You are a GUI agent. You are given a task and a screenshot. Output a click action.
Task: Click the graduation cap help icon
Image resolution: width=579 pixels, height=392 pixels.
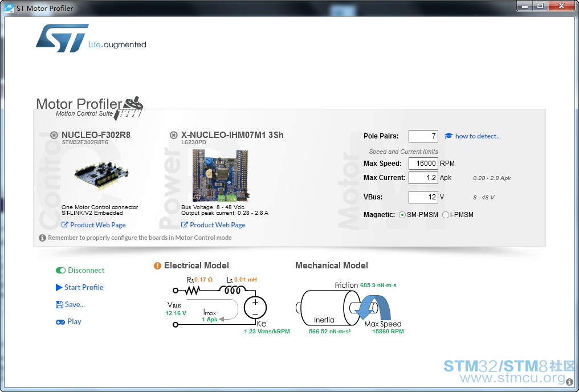[448, 136]
